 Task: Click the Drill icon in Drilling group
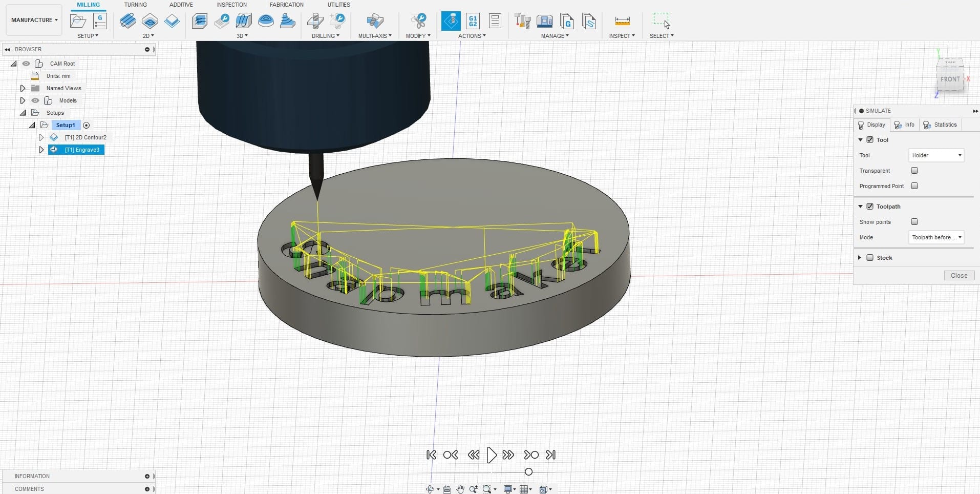pos(316,21)
